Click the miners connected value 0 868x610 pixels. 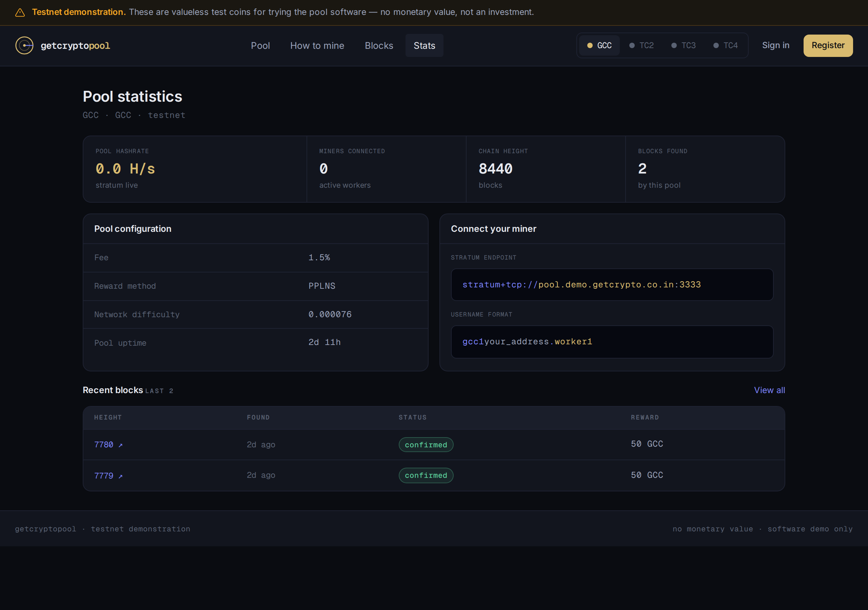click(323, 168)
